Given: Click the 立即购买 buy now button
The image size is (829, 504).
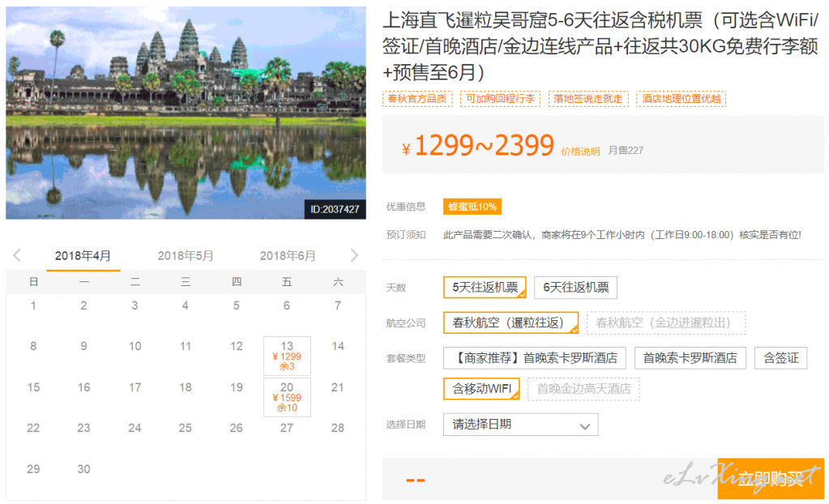Looking at the screenshot, I should pos(771,479).
